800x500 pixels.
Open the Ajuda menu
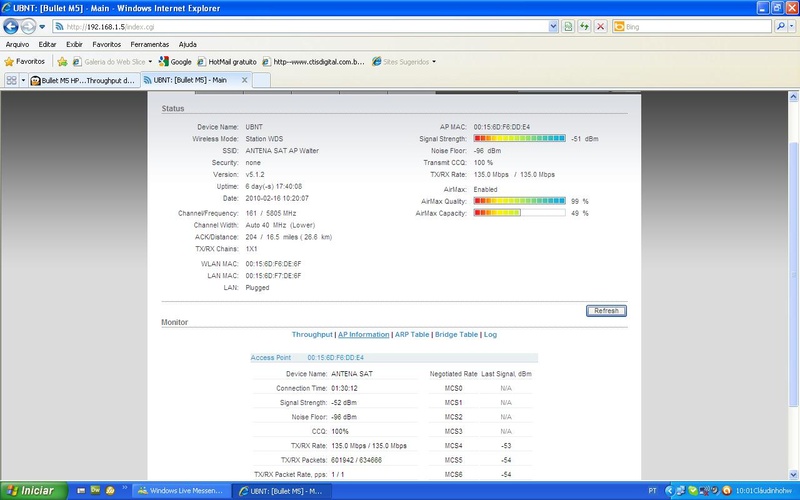click(x=188, y=44)
